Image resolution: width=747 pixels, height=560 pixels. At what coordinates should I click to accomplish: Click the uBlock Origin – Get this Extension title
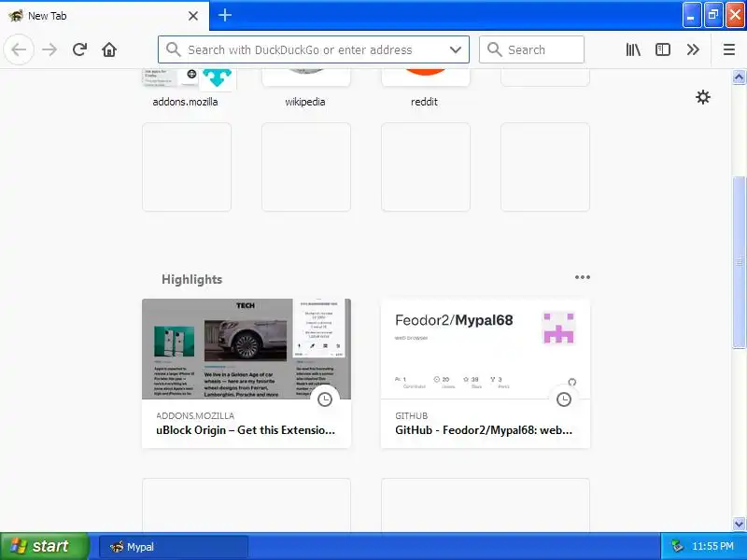pyautogui.click(x=246, y=430)
